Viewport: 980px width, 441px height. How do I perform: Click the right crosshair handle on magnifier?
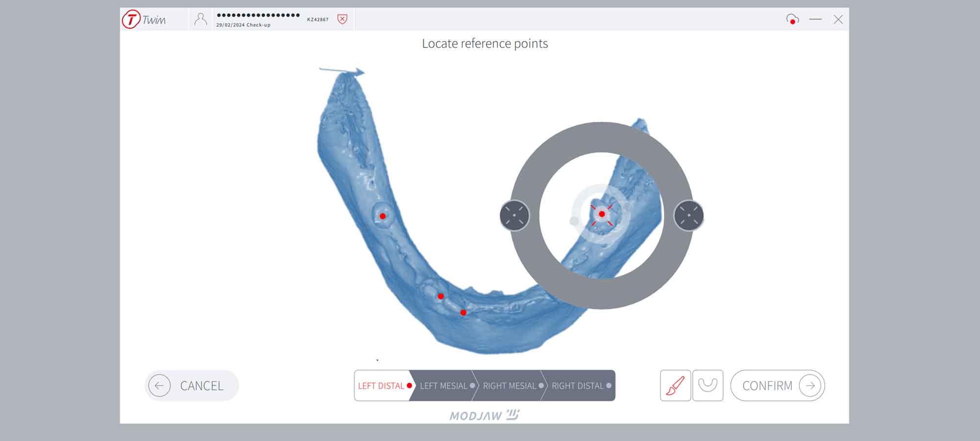(688, 215)
